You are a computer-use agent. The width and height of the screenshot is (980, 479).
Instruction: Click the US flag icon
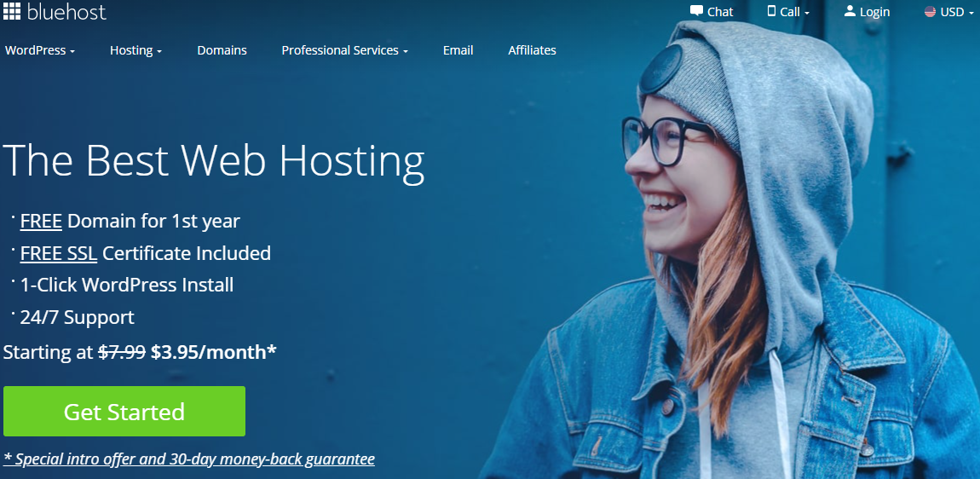[930, 11]
